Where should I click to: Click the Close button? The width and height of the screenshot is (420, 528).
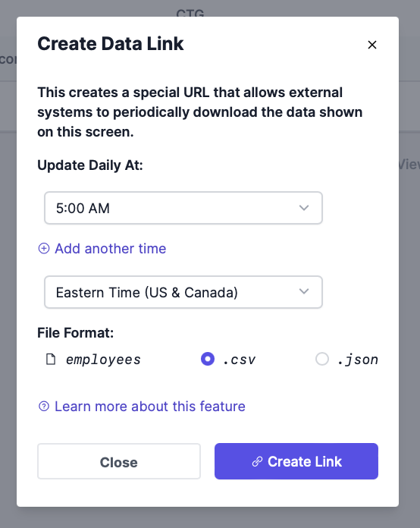pyautogui.click(x=119, y=461)
